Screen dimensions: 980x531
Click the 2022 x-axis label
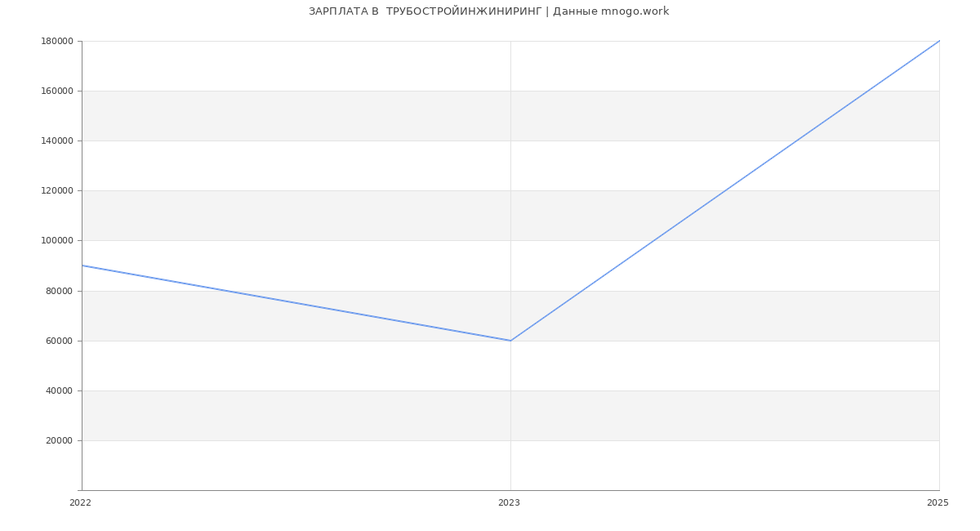pyautogui.click(x=80, y=502)
